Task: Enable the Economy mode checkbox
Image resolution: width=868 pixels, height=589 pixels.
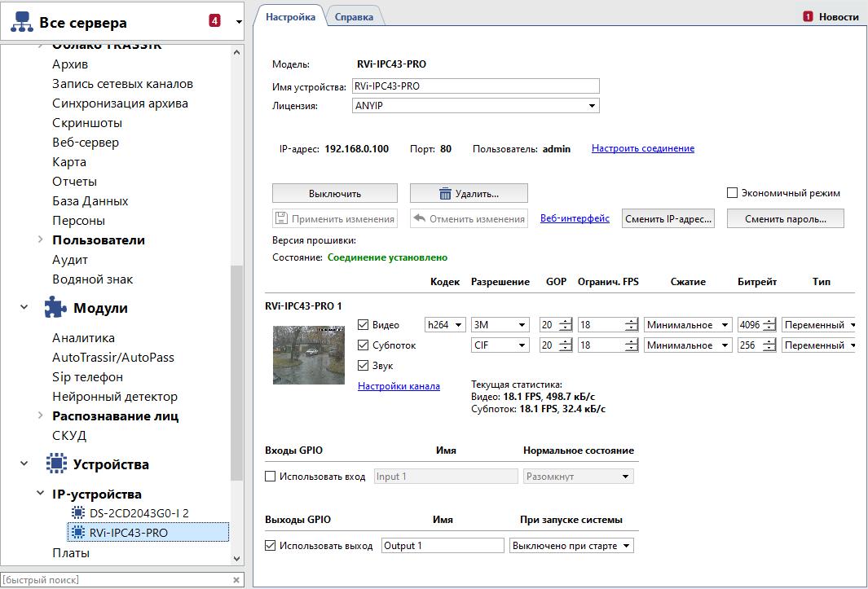Action: tap(732, 193)
